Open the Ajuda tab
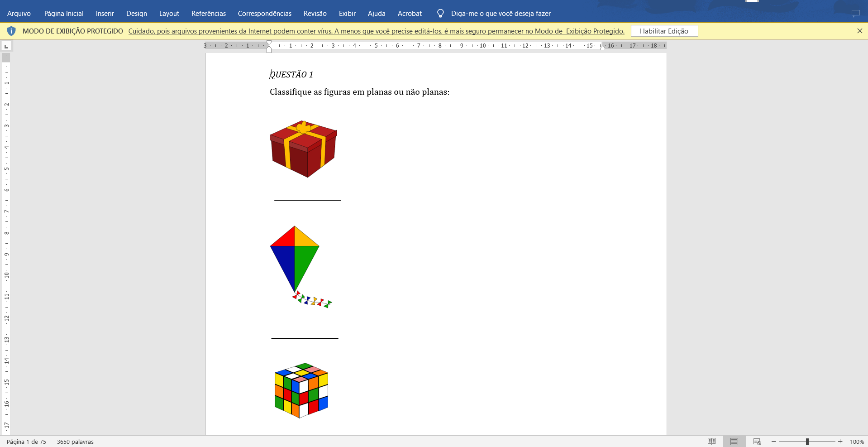 377,14
